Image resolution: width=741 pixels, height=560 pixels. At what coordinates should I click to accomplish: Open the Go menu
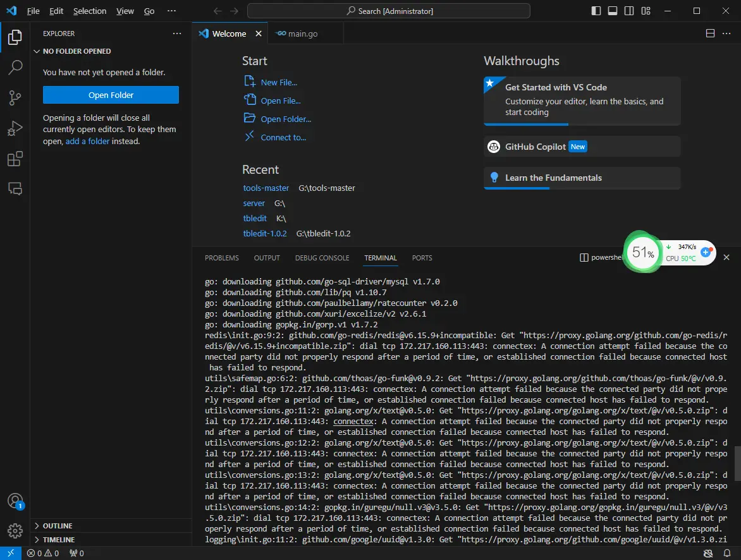[x=149, y=11]
